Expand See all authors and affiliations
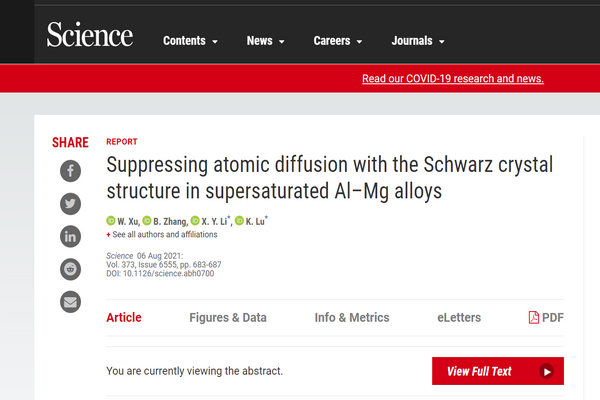The image size is (600, 400). [162, 234]
